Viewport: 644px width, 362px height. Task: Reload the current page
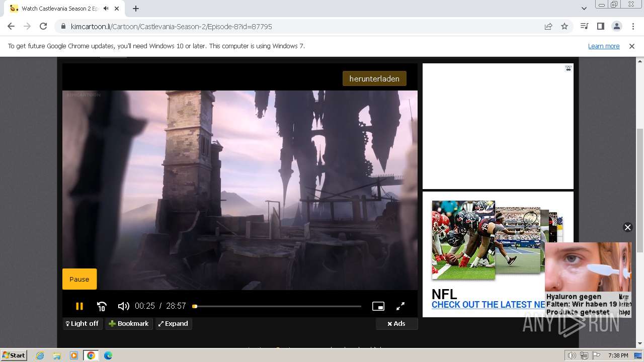pyautogui.click(x=43, y=26)
